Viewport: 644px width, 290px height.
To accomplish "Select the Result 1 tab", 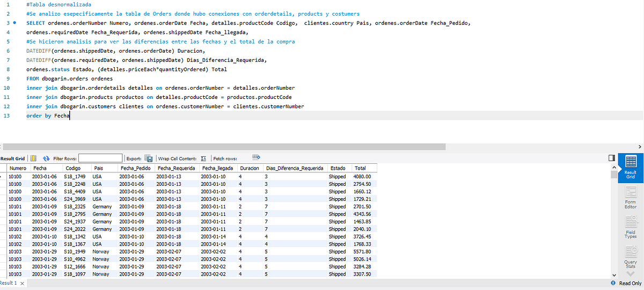I will click(9, 283).
